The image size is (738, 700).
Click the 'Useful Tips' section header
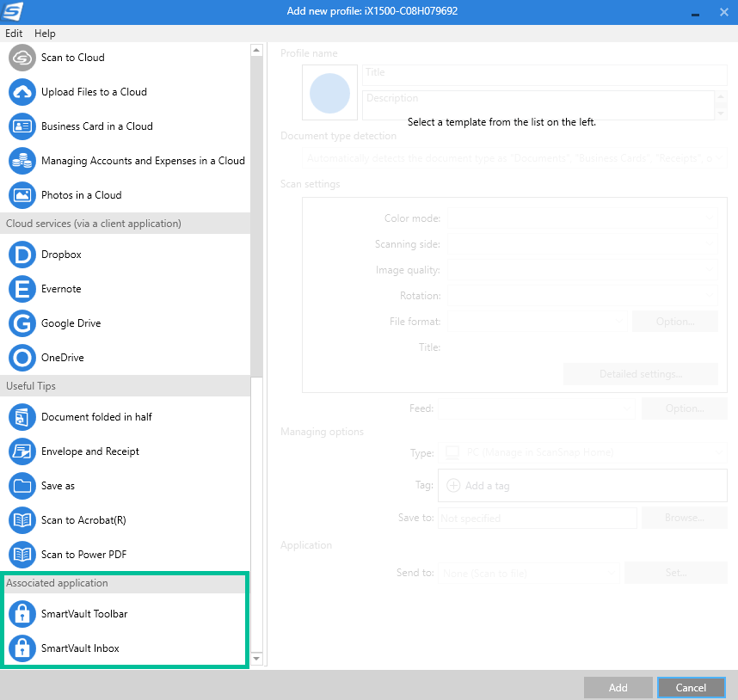(x=126, y=386)
